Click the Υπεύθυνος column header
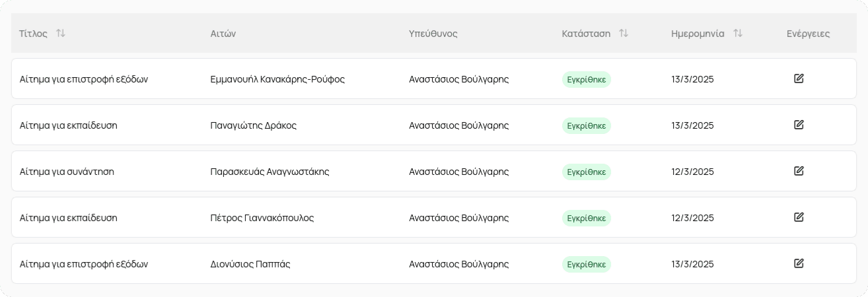Screen dimensions: 868x297 click(433, 34)
